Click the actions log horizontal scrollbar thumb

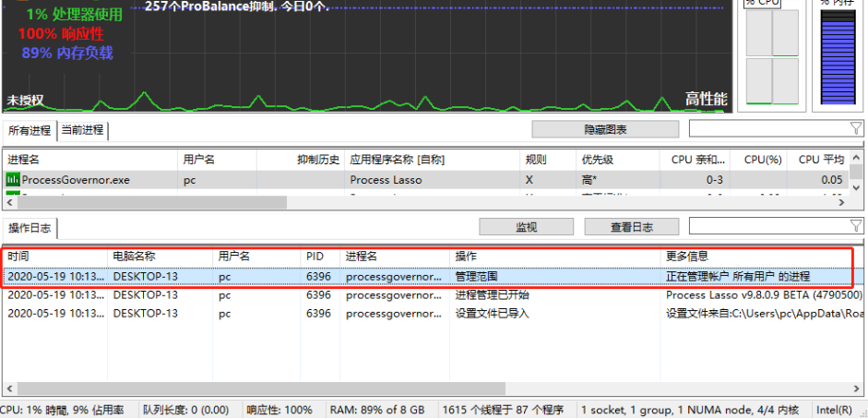click(x=259, y=388)
